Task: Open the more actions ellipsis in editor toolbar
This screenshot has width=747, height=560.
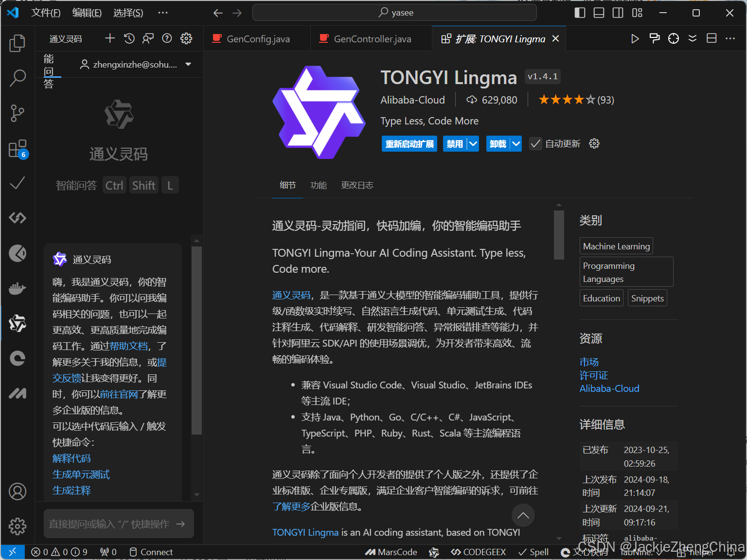Action: [730, 38]
